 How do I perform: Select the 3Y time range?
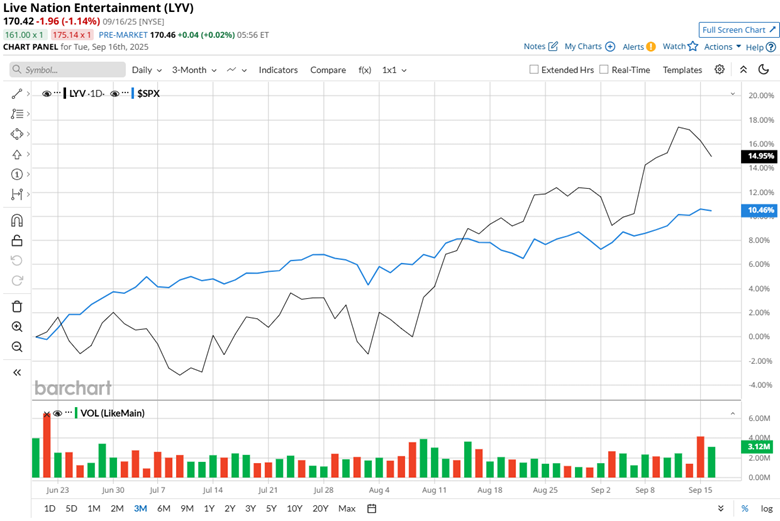tap(250, 509)
